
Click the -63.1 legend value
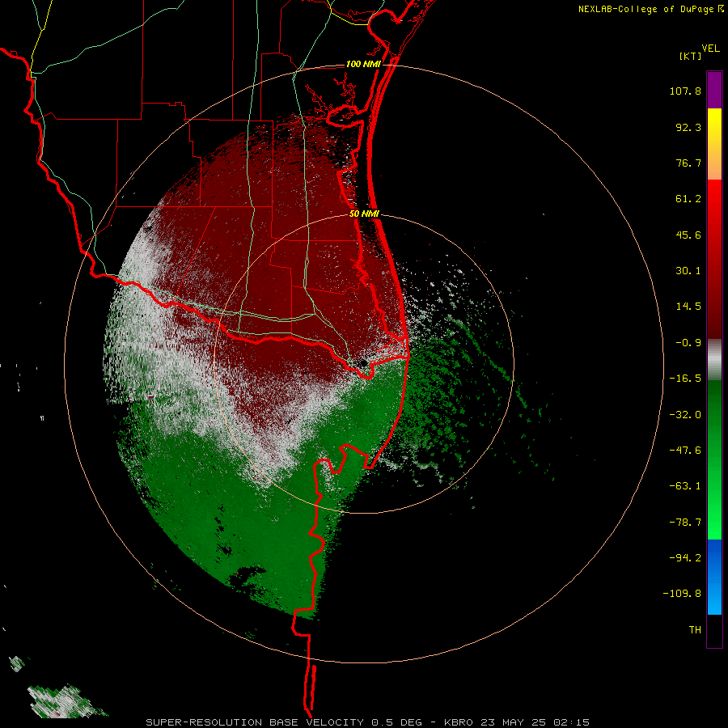click(x=685, y=486)
